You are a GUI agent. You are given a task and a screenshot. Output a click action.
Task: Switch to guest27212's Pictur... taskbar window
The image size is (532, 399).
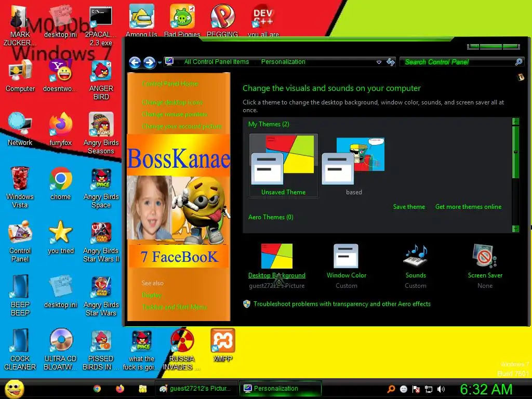(196, 389)
